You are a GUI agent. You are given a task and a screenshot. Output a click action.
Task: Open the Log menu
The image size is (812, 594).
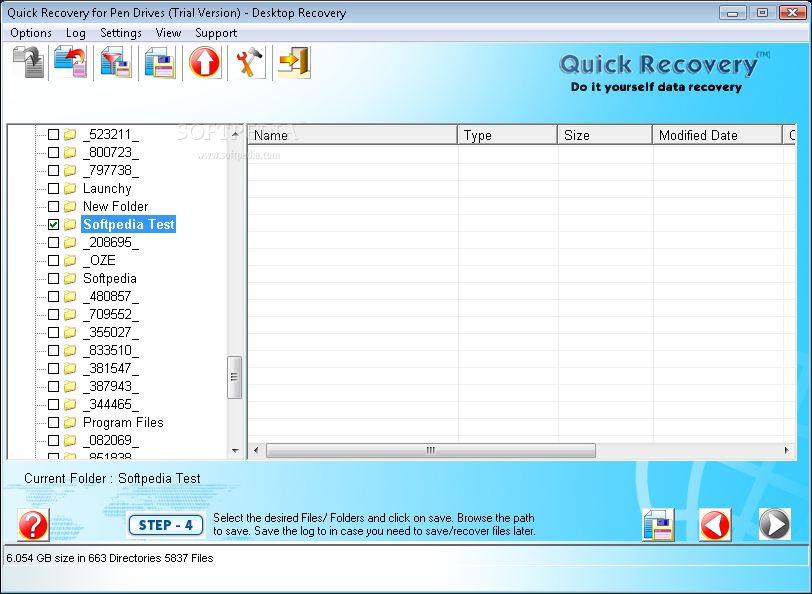[76, 33]
